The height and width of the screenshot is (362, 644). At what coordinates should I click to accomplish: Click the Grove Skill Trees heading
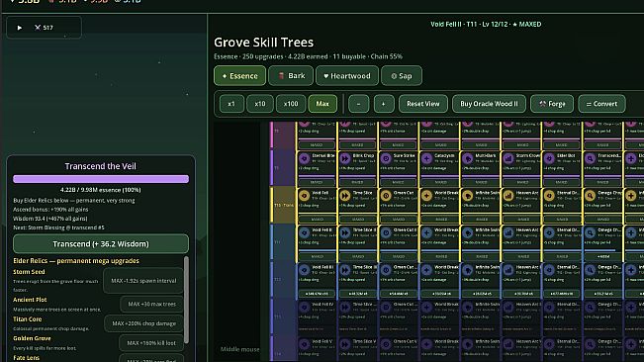coord(264,43)
